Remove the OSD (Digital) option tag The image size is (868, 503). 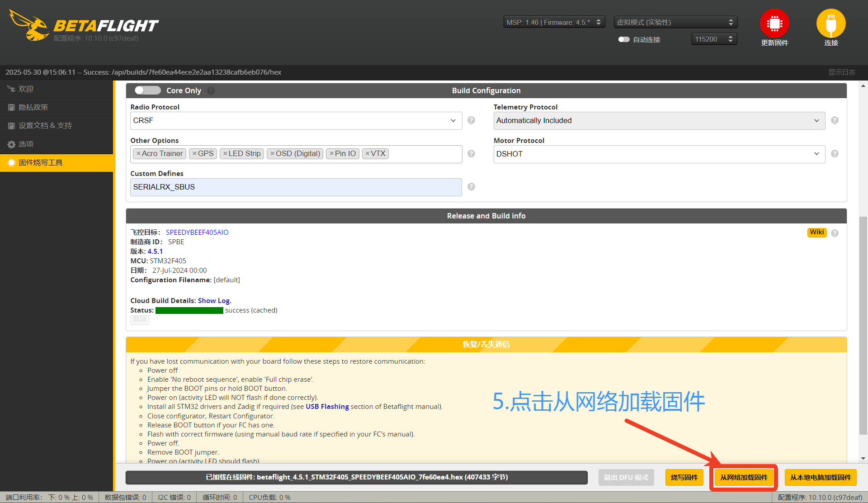(x=272, y=153)
